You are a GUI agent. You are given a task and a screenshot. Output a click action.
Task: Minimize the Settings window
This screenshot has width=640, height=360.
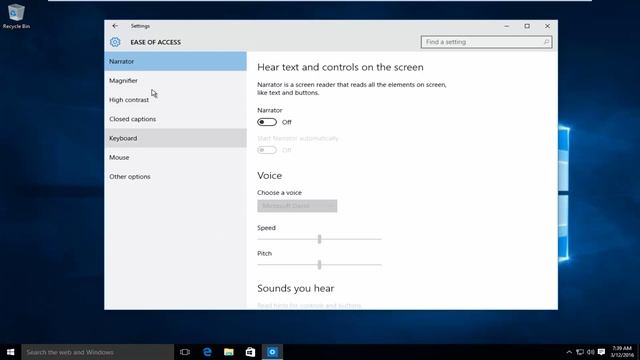tap(507, 26)
